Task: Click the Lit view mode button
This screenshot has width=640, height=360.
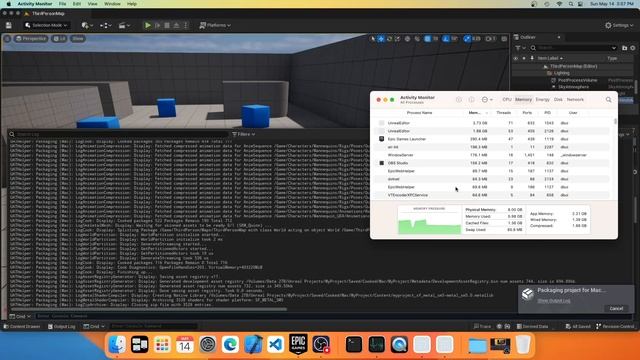Action: [60, 39]
